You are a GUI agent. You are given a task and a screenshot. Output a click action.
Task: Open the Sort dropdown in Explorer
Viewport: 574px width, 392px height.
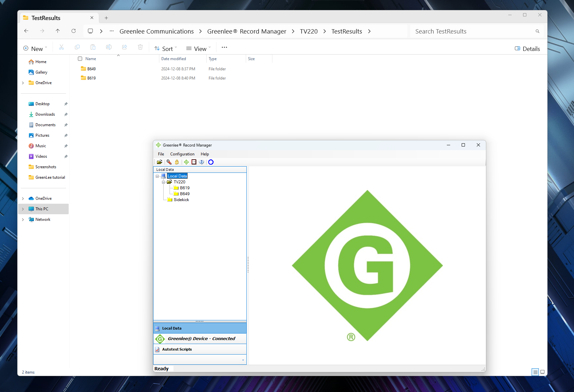[166, 49]
